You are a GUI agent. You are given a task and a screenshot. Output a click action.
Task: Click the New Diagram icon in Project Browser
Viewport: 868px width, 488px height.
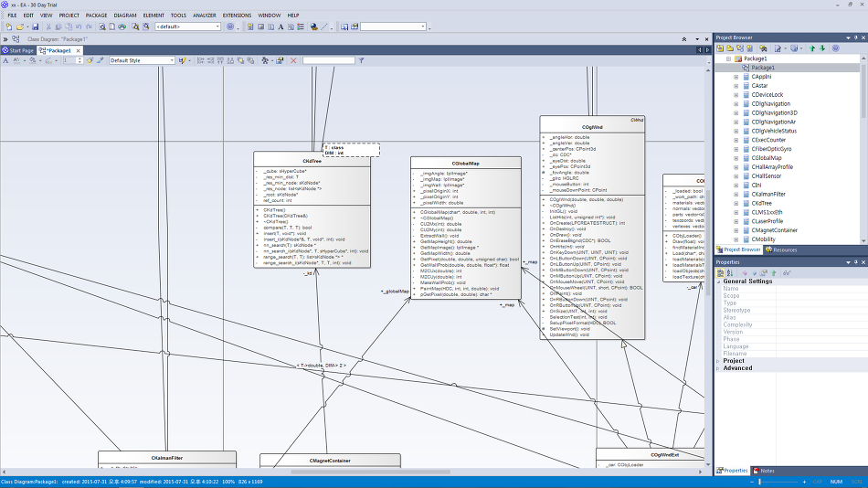740,48
